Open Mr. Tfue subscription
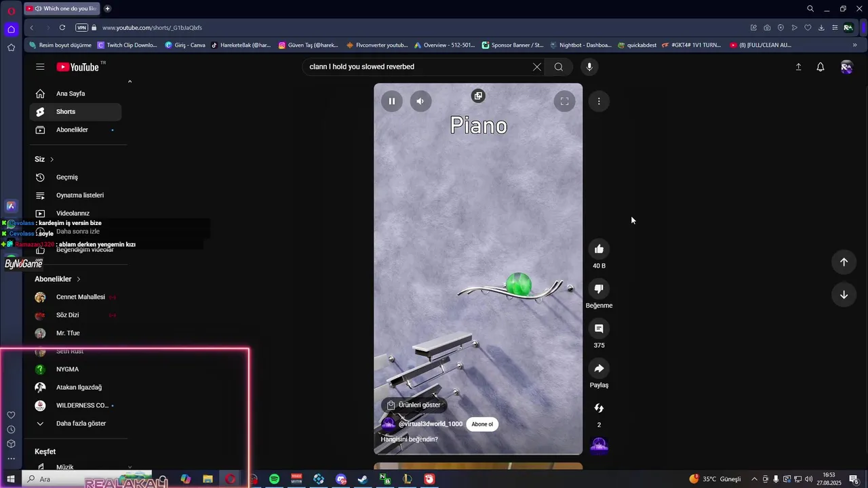The width and height of the screenshot is (868, 488). tap(75, 333)
